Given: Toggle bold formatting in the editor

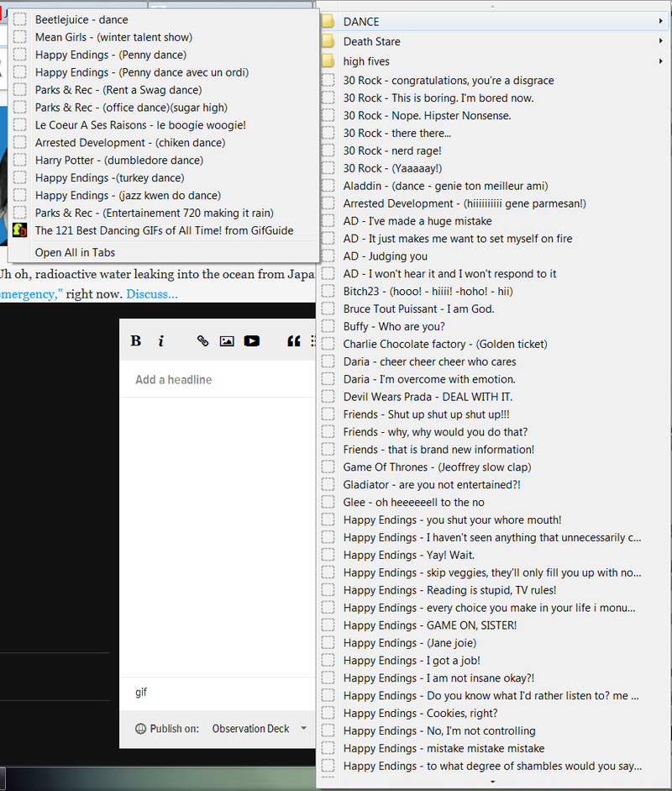Looking at the screenshot, I should point(135,341).
